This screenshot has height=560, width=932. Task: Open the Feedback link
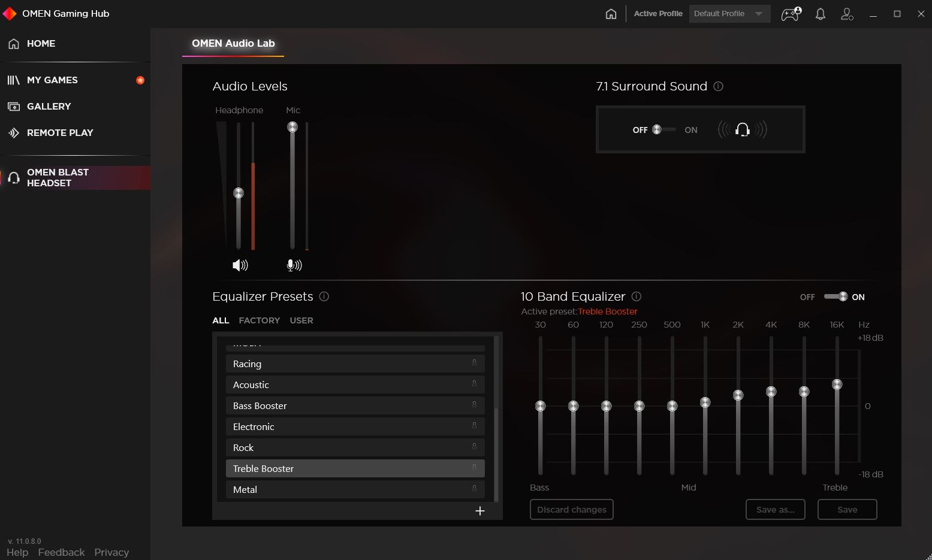[x=61, y=552]
